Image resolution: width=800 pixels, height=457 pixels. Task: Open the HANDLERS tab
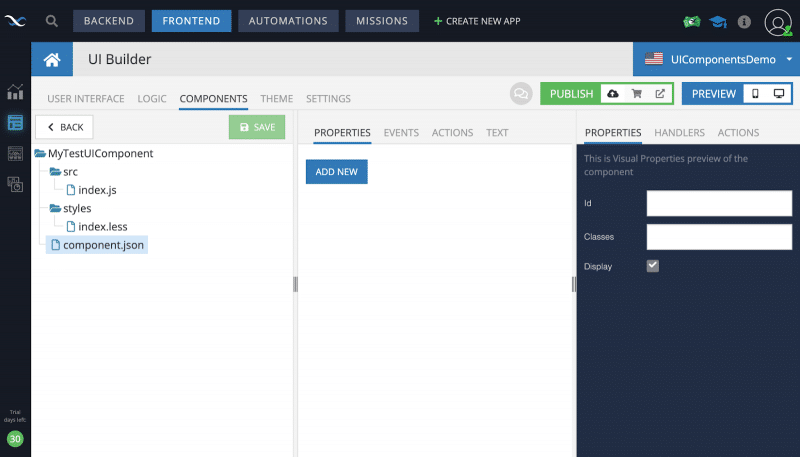[x=680, y=133]
